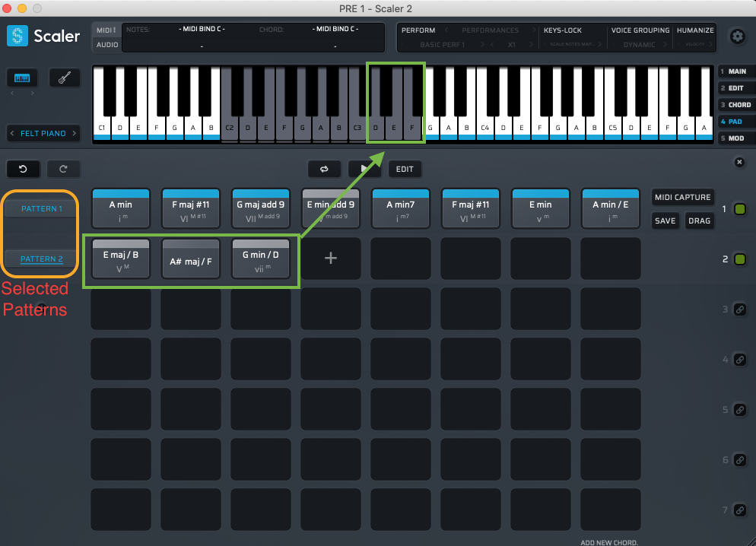
Task: Close the pad panel with the X icon
Action: click(739, 163)
